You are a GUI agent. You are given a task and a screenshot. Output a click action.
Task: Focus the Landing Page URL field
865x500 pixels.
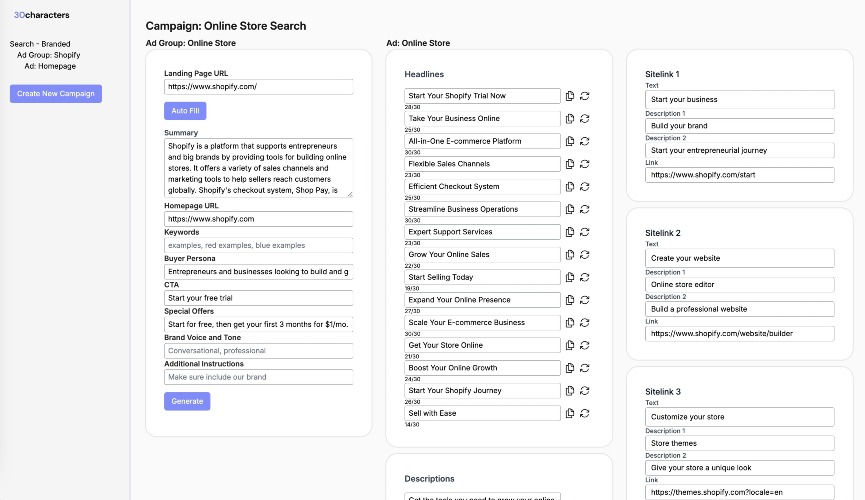coord(258,87)
